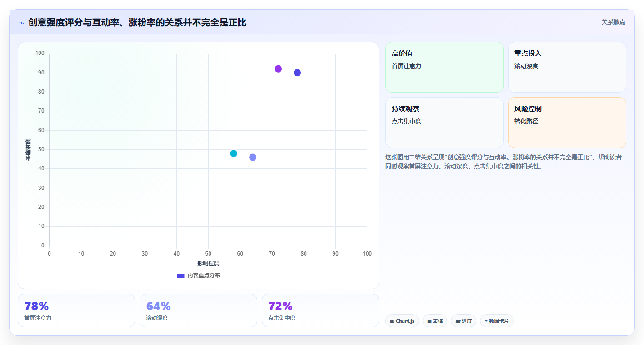Image resolution: width=644 pixels, height=345 pixels.
Task: Click the 64% 滚动深度 stat card
Action: click(198, 310)
